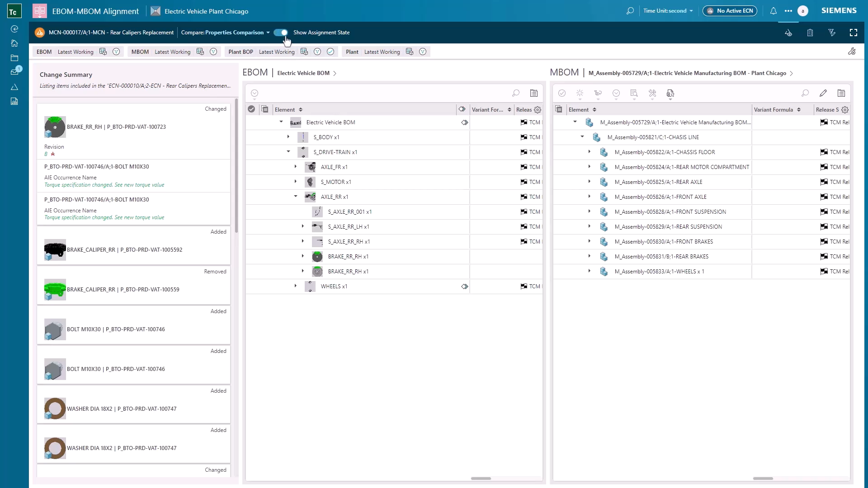
Task: Click the MBOM snowflake new icon
Action: pyautogui.click(x=580, y=93)
